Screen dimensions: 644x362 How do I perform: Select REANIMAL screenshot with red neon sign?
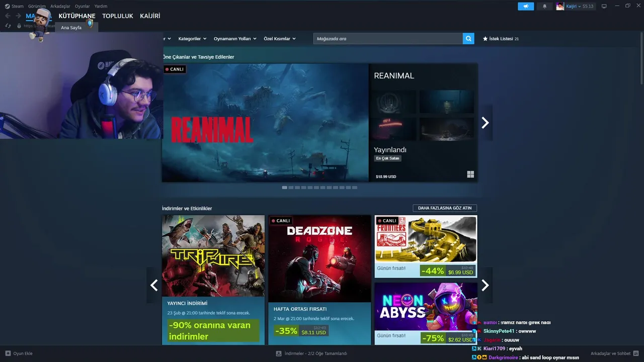coord(395,129)
